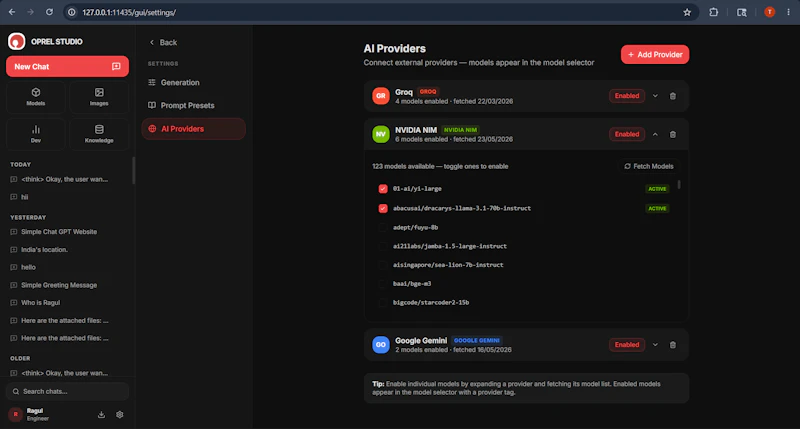Open settings gear beside Ragul profile
Image resolution: width=800 pixels, height=429 pixels.
pos(119,415)
